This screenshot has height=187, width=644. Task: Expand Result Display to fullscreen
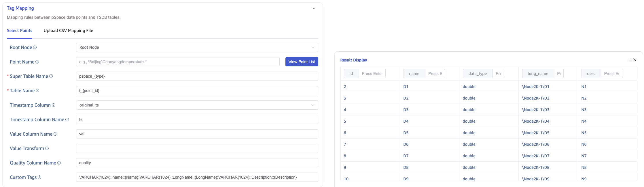[630, 59]
